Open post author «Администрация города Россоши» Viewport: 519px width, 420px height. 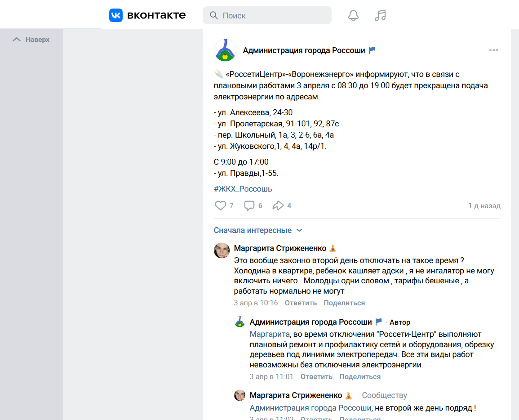[x=304, y=50]
